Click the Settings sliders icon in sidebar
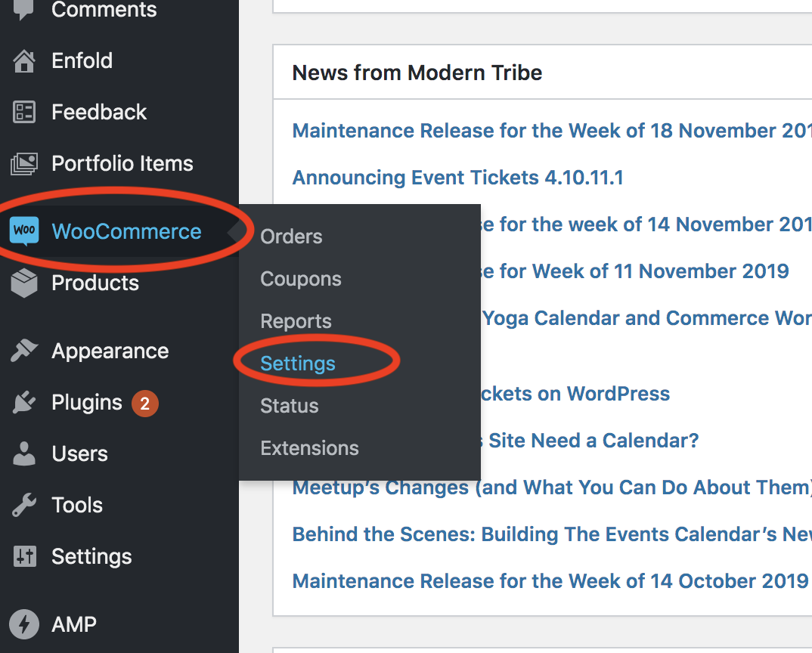Screen dimensions: 812x653 click(24, 557)
